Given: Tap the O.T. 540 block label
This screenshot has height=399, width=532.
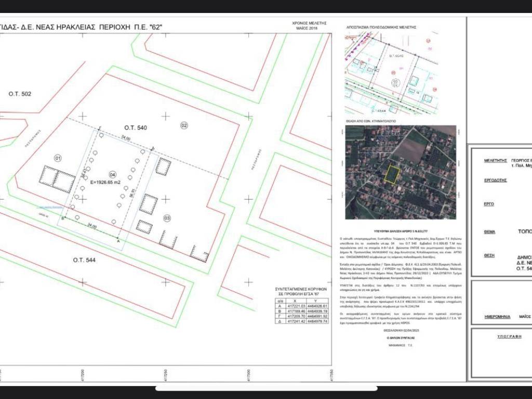Looking at the screenshot, I should pos(136,127).
